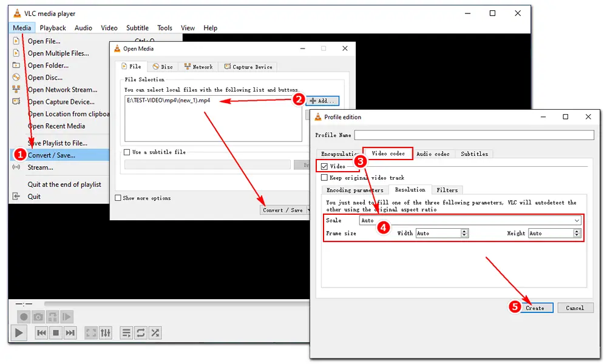
Task: Click the Stop playback button
Action: pyautogui.click(x=56, y=332)
